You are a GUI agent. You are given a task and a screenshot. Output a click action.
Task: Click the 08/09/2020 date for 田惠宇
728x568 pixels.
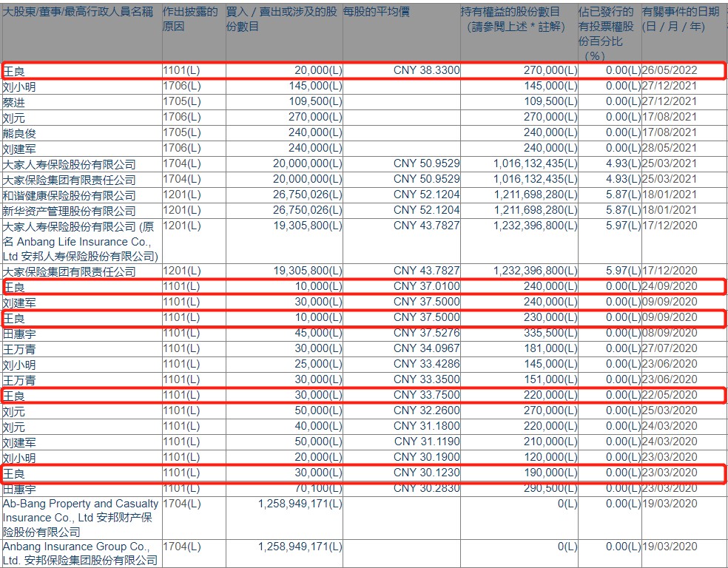click(670, 333)
